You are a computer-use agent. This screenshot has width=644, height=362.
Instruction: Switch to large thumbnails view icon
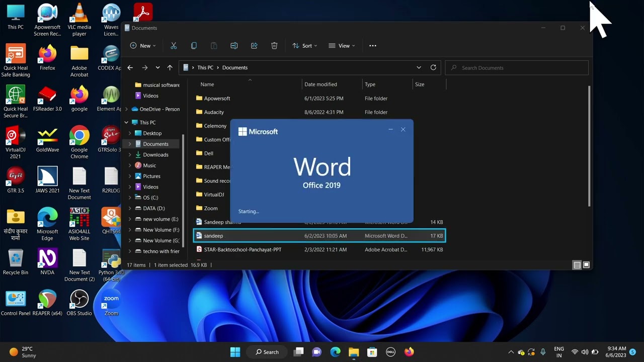click(x=586, y=265)
